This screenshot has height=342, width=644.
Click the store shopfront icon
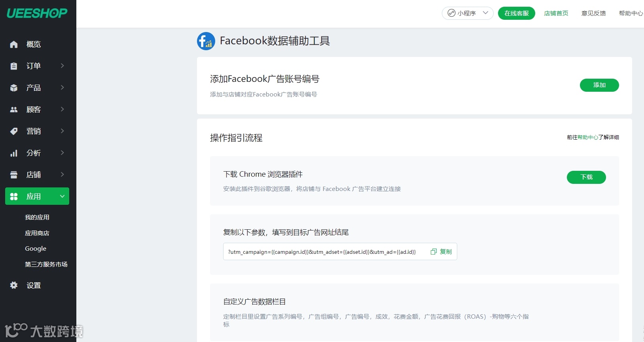tap(14, 175)
